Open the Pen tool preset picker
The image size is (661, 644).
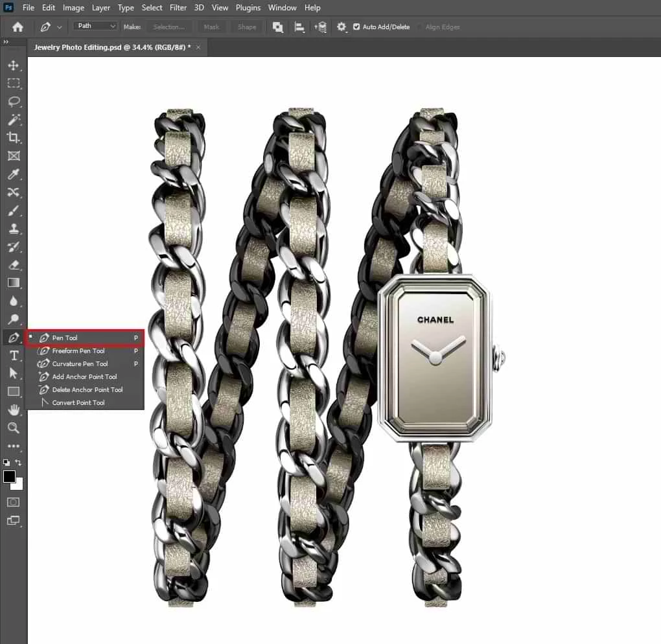[x=51, y=27]
